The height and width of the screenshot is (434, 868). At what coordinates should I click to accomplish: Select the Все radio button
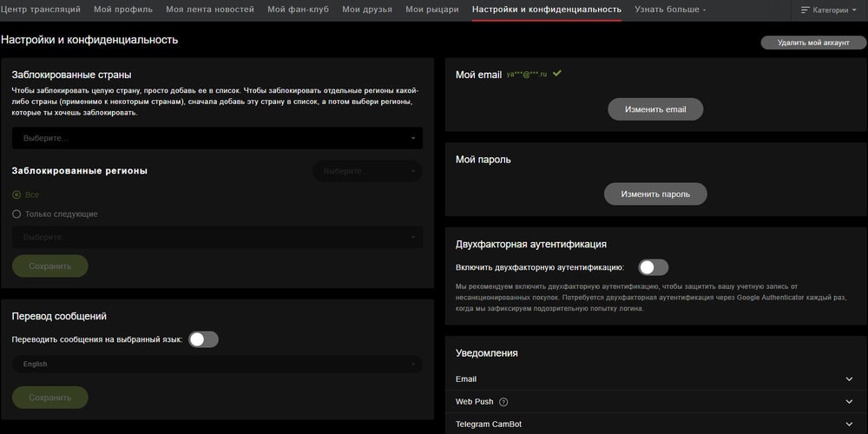(x=16, y=194)
